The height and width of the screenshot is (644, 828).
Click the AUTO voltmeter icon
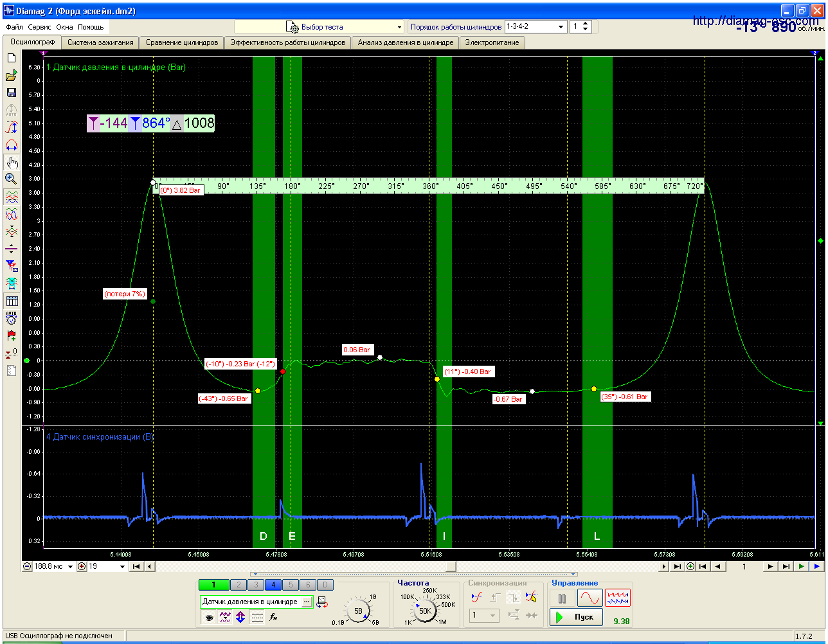pos(11,318)
